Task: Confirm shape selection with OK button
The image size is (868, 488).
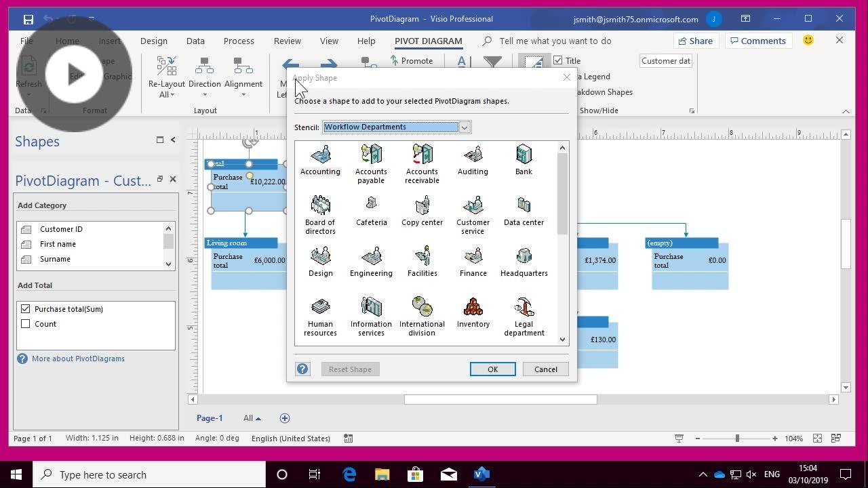Action: [492, 369]
